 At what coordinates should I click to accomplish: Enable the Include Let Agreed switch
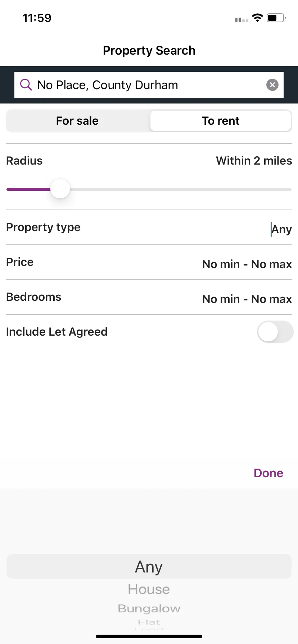(x=275, y=332)
